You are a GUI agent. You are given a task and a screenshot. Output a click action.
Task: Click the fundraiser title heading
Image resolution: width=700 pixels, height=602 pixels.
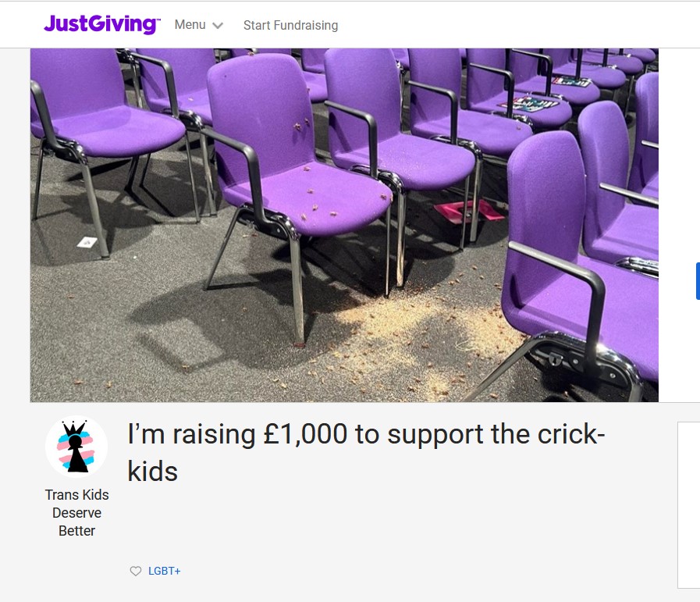click(366, 452)
